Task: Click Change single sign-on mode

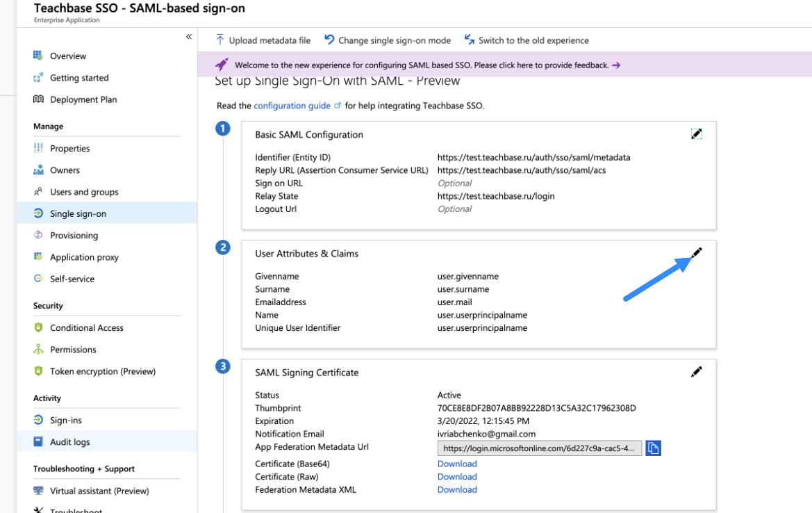Action: click(388, 40)
